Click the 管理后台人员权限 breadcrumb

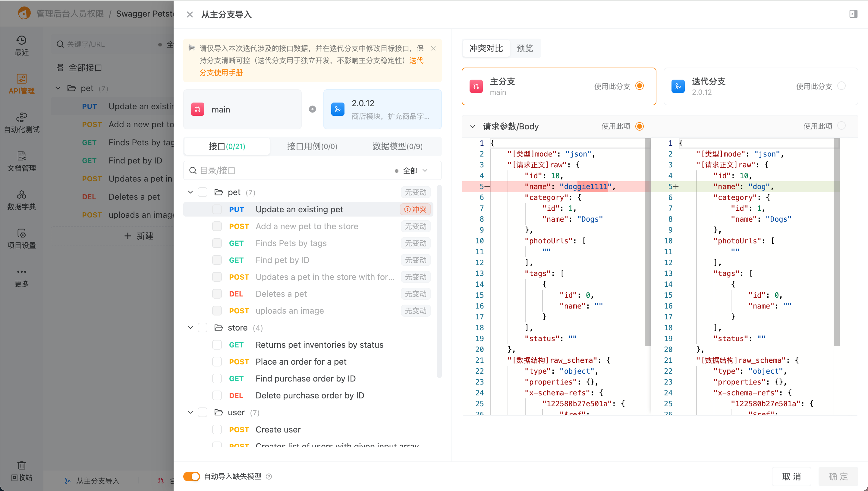tap(70, 14)
